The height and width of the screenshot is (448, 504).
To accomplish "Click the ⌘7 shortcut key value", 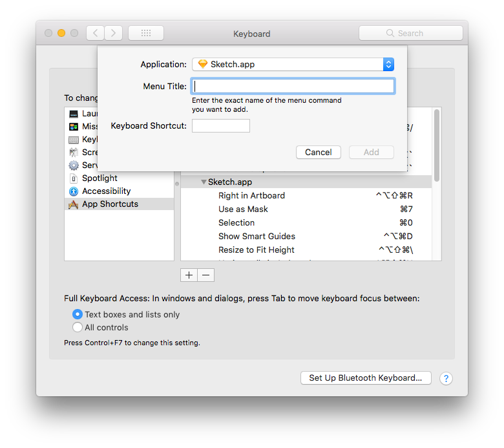I will point(406,209).
